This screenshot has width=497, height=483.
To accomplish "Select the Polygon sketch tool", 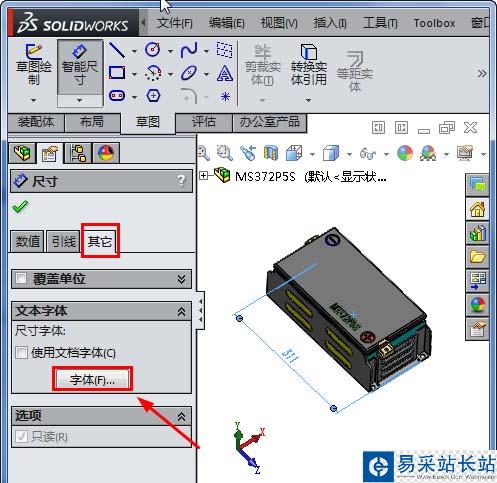I will (153, 96).
